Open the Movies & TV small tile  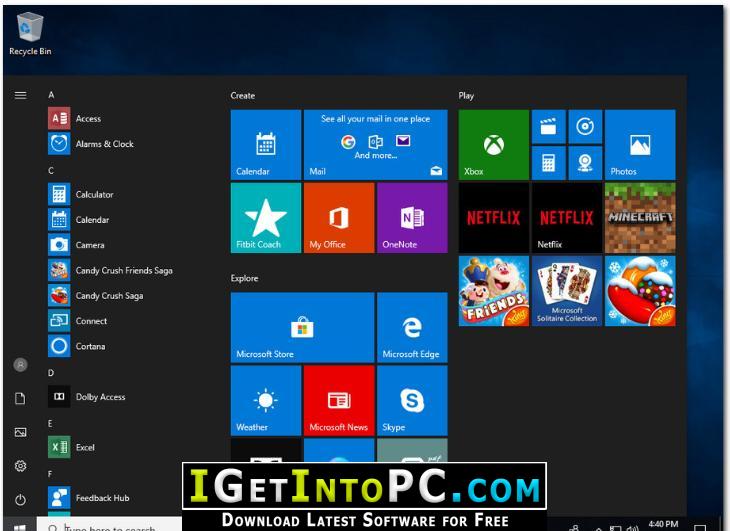(548, 127)
